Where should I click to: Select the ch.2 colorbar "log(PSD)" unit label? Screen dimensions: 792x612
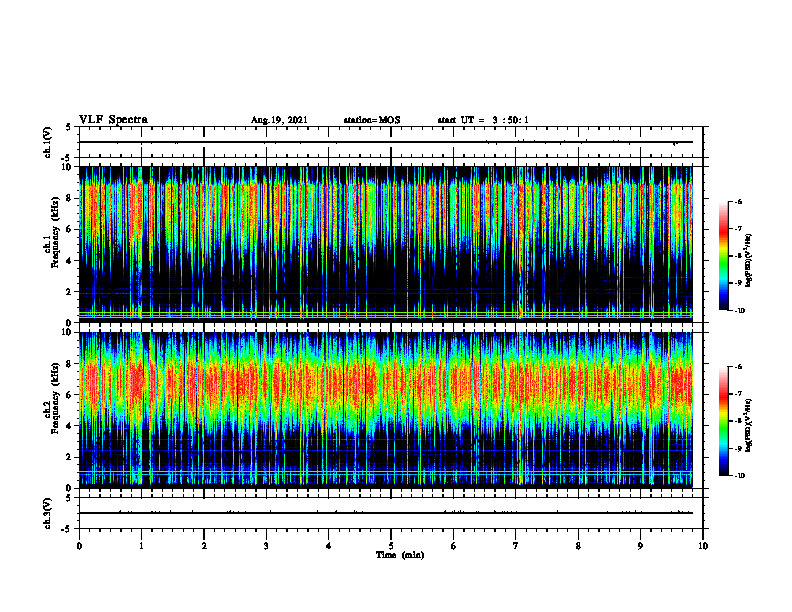(749, 425)
